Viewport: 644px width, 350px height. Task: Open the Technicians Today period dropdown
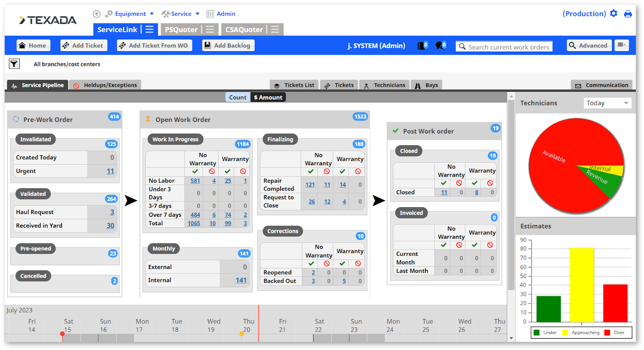pos(607,103)
